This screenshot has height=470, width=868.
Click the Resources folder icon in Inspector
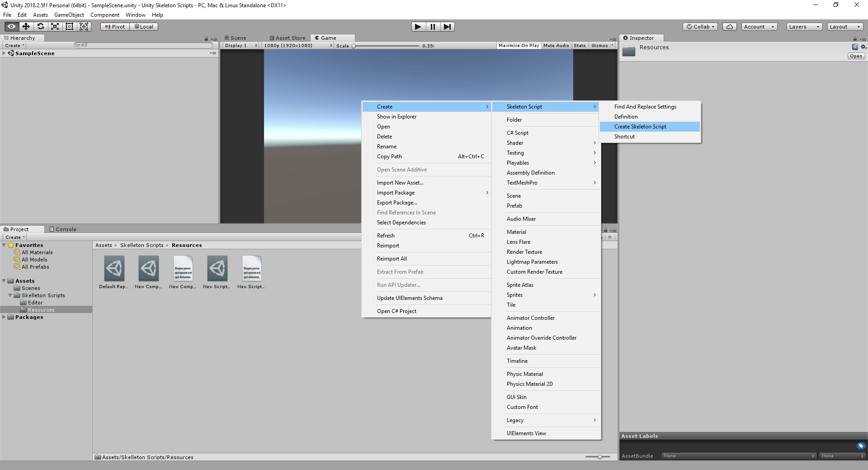pyautogui.click(x=628, y=51)
